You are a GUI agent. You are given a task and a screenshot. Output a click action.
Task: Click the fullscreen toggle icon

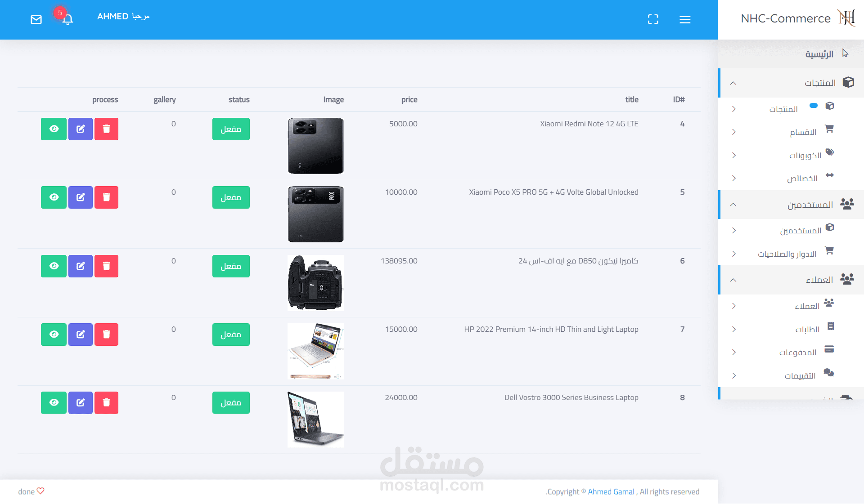(653, 19)
